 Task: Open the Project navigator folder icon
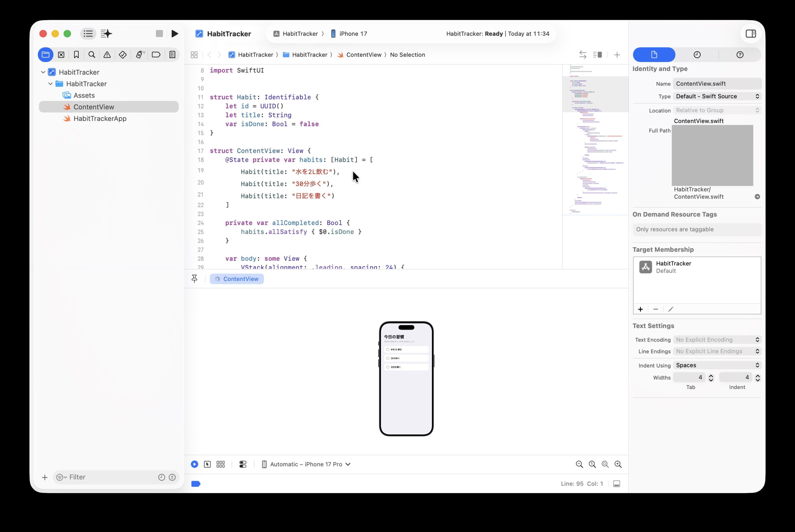tap(45, 55)
